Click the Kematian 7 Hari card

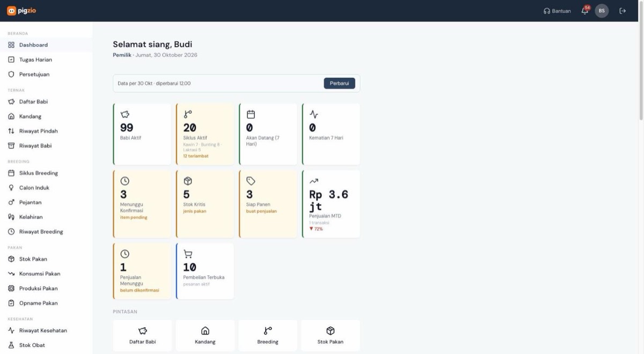pyautogui.click(x=331, y=134)
